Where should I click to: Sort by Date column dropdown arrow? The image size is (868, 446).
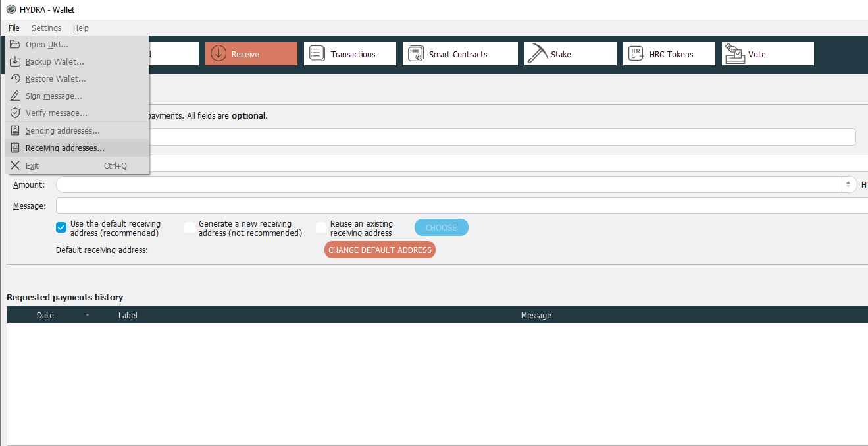(88, 316)
